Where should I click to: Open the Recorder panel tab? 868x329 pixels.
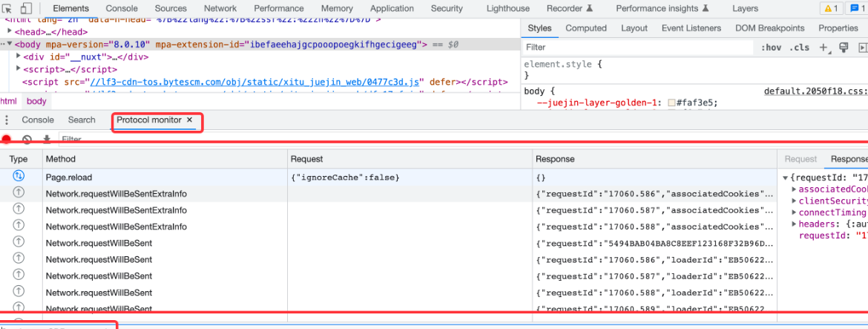(x=570, y=8)
